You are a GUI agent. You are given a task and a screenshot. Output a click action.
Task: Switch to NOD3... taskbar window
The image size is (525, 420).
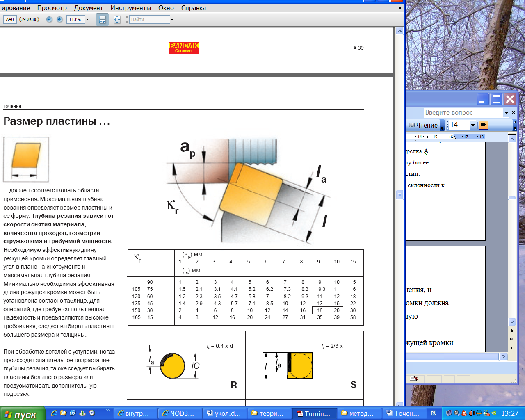tap(180, 413)
